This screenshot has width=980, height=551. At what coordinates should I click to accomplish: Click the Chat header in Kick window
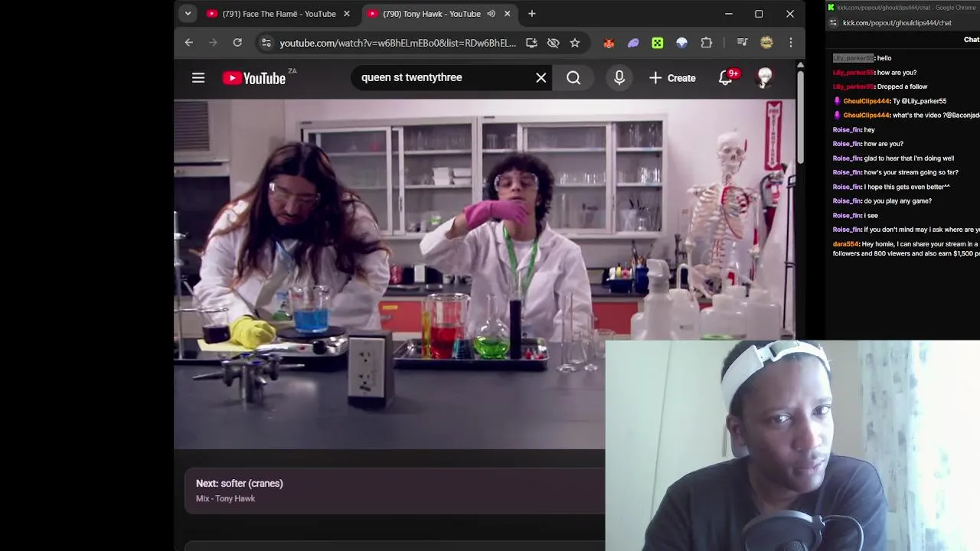pyautogui.click(x=971, y=40)
